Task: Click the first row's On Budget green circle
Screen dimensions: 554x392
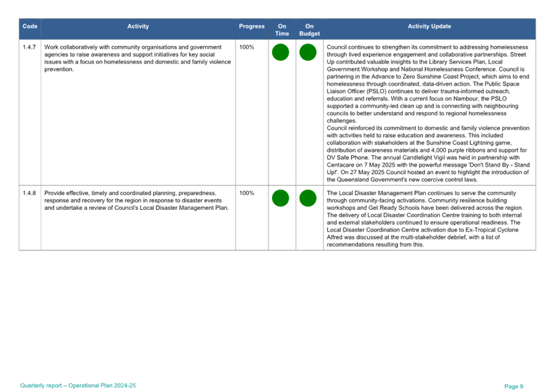Action: click(x=308, y=52)
